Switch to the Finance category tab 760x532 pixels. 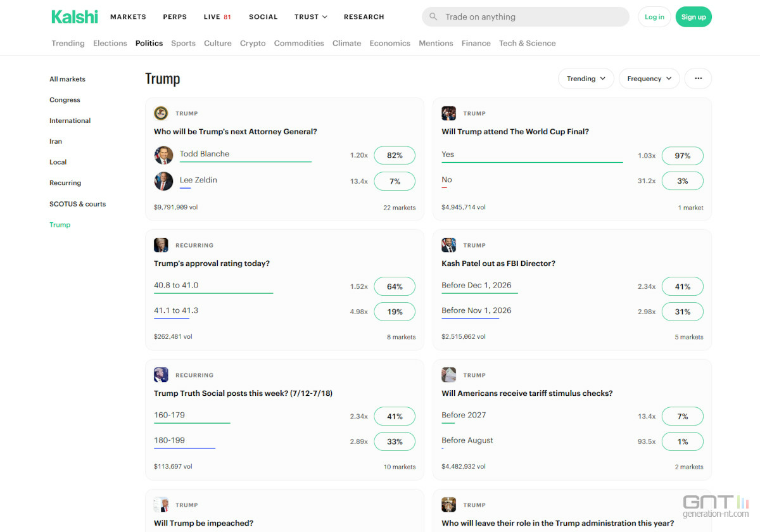click(x=476, y=43)
